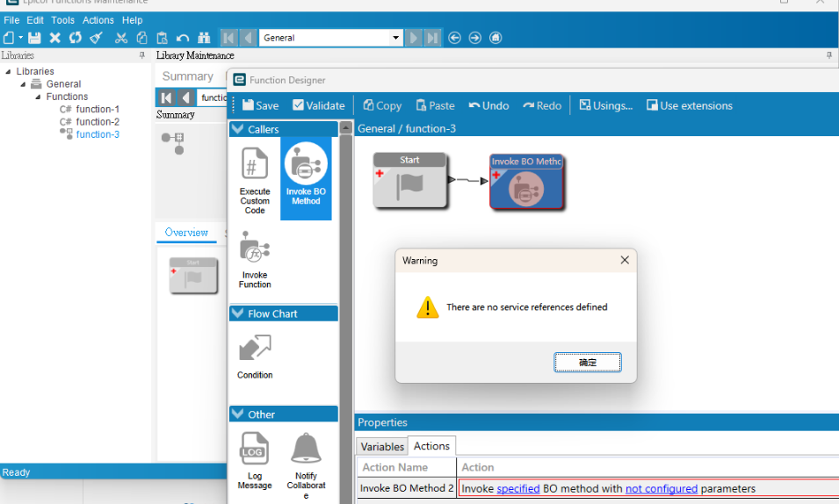Select the Start node on the canvas
Screen dimensions: 839x504
[x=410, y=180]
